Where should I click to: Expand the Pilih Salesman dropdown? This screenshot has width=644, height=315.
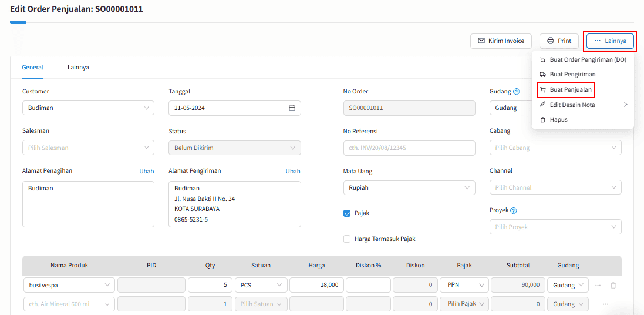click(x=88, y=148)
